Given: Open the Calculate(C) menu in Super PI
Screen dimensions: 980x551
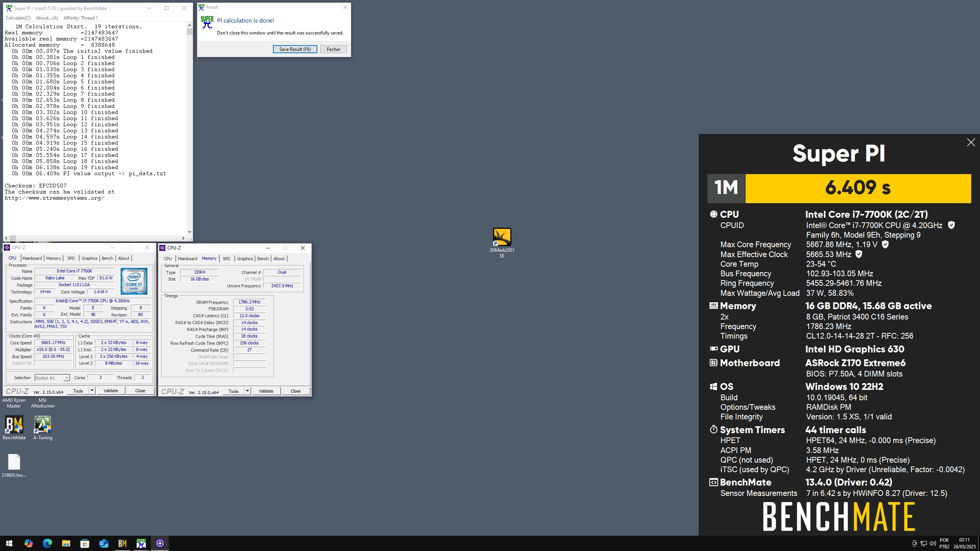Looking at the screenshot, I should click(18, 18).
